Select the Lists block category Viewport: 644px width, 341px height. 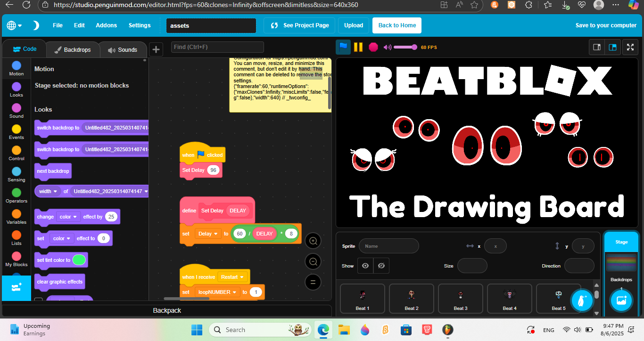[16, 238]
